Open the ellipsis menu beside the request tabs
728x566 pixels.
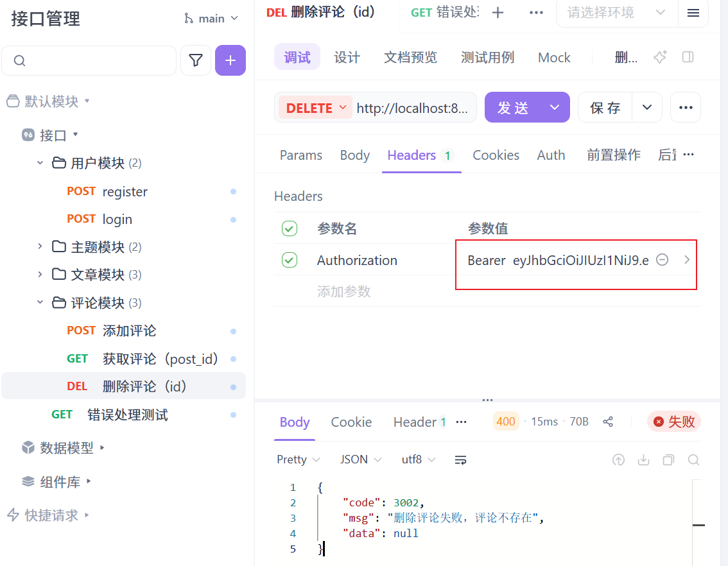click(x=536, y=13)
